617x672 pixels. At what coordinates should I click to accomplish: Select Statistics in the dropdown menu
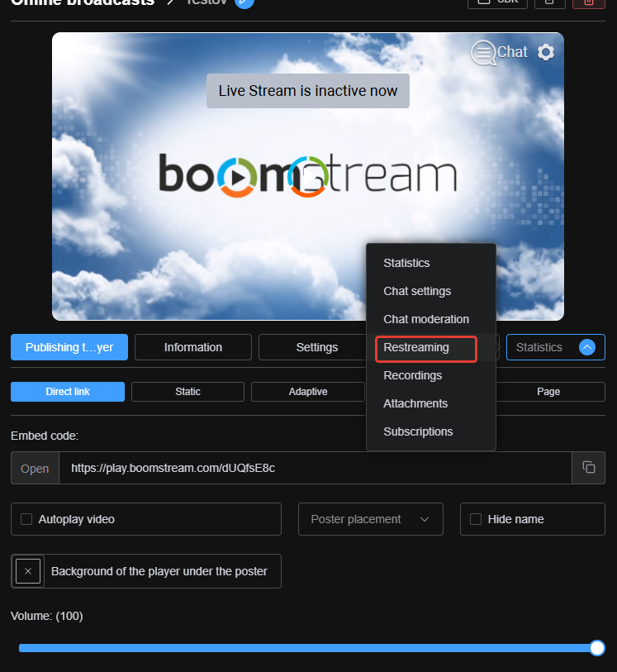[406, 263]
